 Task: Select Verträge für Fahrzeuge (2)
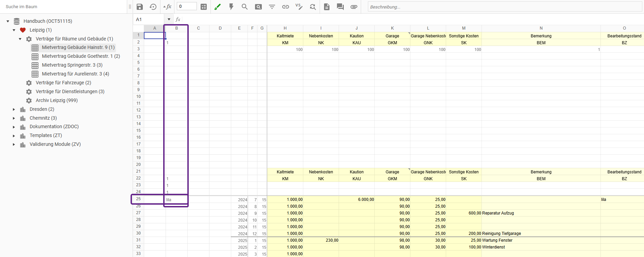pos(63,83)
